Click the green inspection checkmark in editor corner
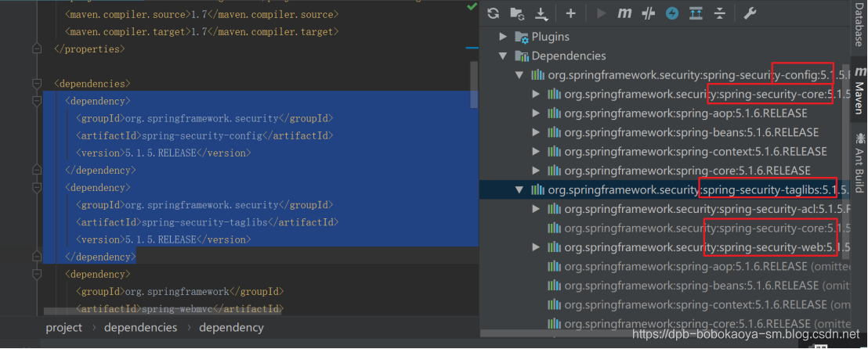 pyautogui.click(x=472, y=6)
